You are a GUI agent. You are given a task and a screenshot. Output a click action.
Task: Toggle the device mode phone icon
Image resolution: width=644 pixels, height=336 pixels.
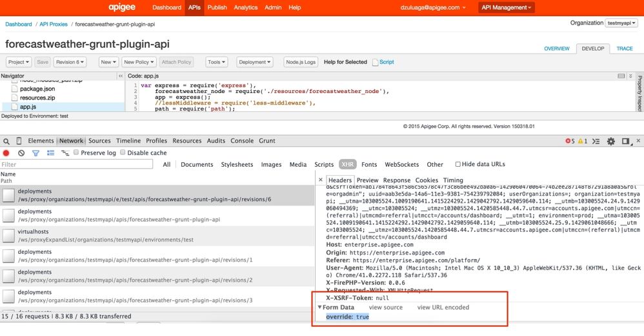[19, 141]
